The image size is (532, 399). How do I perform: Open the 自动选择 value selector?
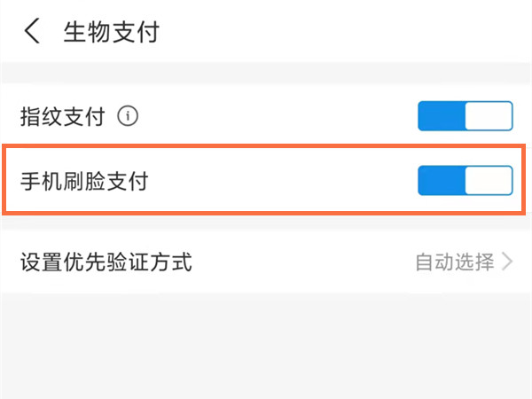point(454,262)
